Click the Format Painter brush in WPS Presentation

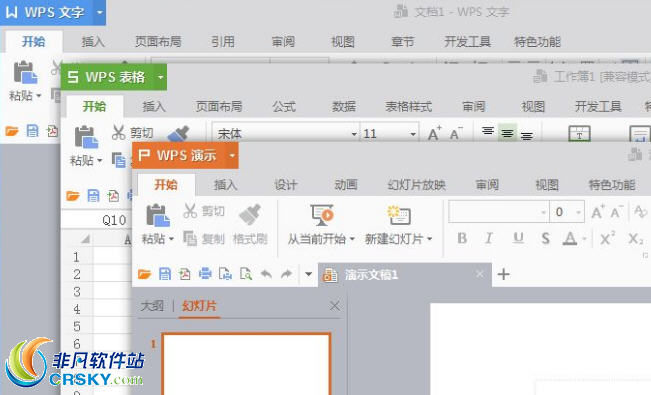click(x=250, y=216)
